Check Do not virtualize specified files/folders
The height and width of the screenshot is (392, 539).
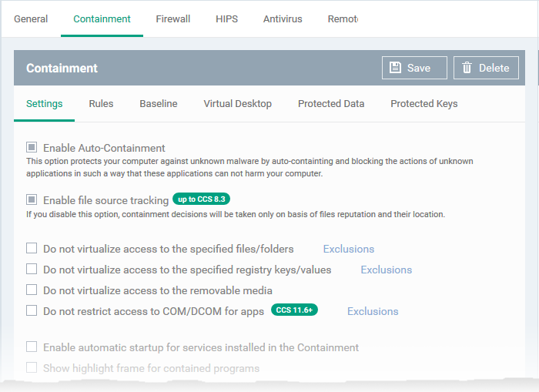(x=32, y=248)
